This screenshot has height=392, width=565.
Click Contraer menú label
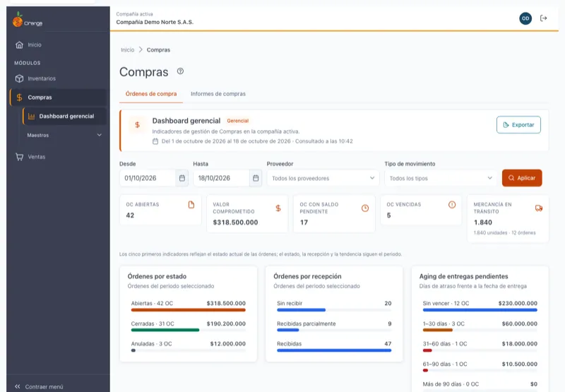44,386
